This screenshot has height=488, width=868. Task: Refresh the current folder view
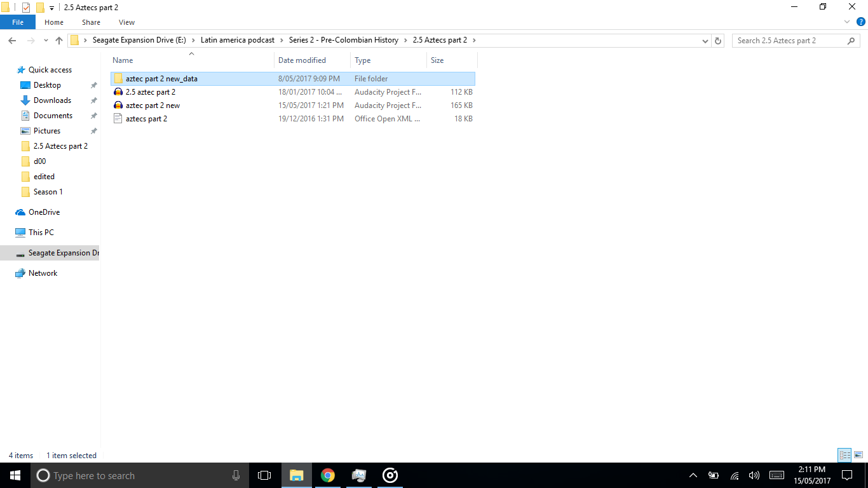coord(718,41)
